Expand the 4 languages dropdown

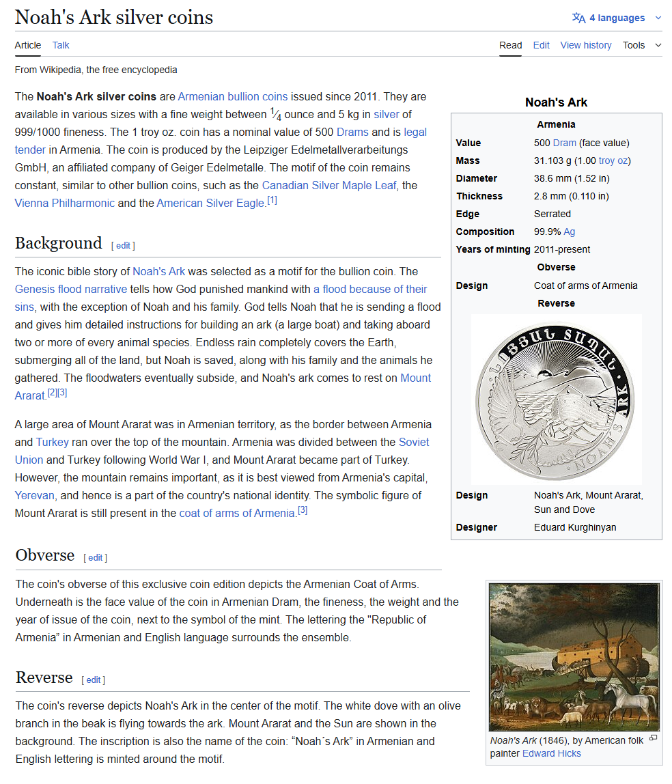point(617,18)
